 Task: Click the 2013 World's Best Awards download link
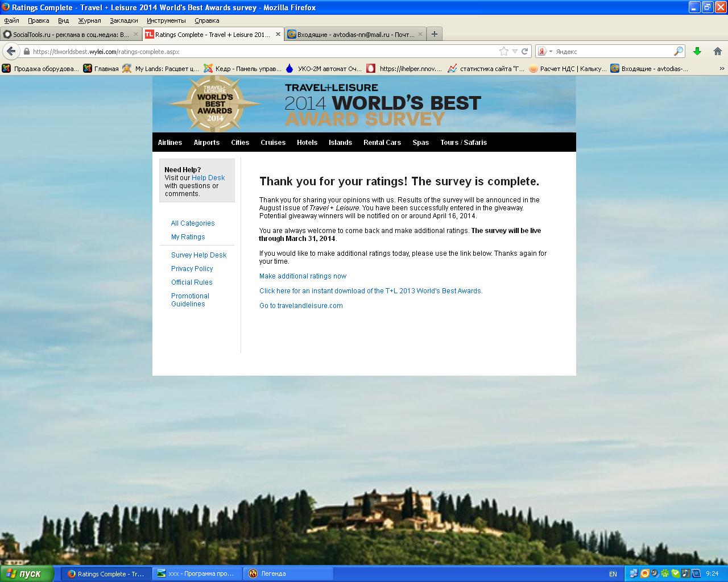[371, 291]
